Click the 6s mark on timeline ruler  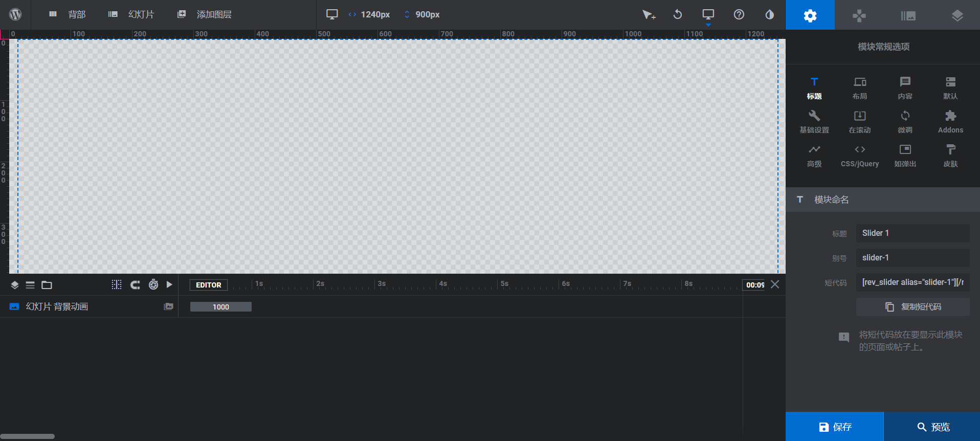[x=566, y=283]
